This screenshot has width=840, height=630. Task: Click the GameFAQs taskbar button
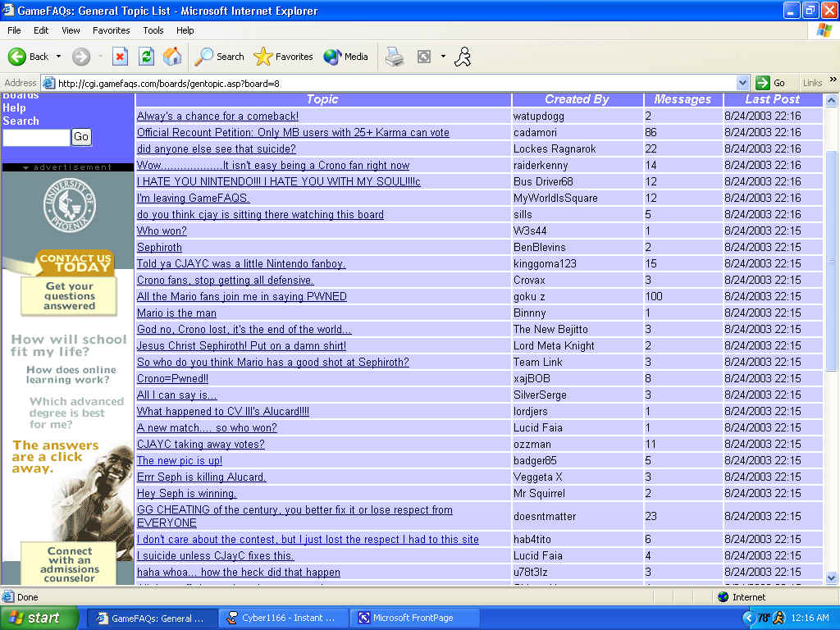(152, 619)
